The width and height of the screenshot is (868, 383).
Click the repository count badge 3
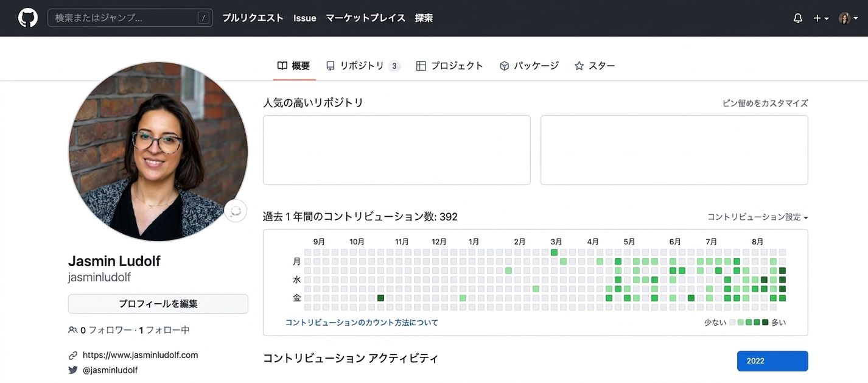[394, 66]
